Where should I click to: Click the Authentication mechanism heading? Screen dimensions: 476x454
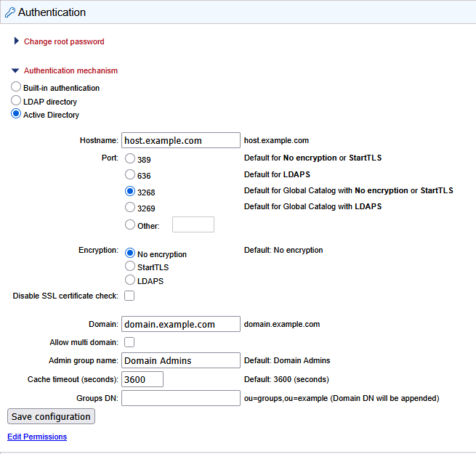tap(70, 70)
